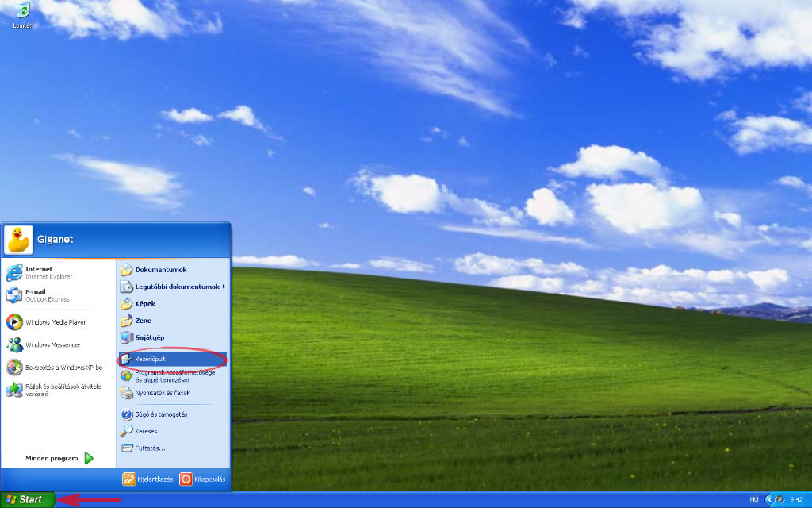The height and width of the screenshot is (508, 812).
Task: Open the Képek pictures folder
Action: [x=144, y=303]
